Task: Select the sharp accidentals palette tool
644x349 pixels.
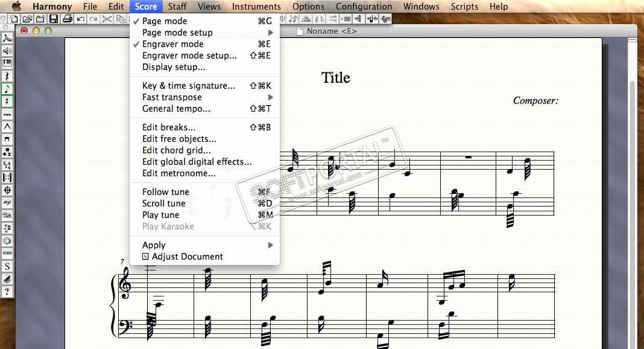Action: click(7, 101)
